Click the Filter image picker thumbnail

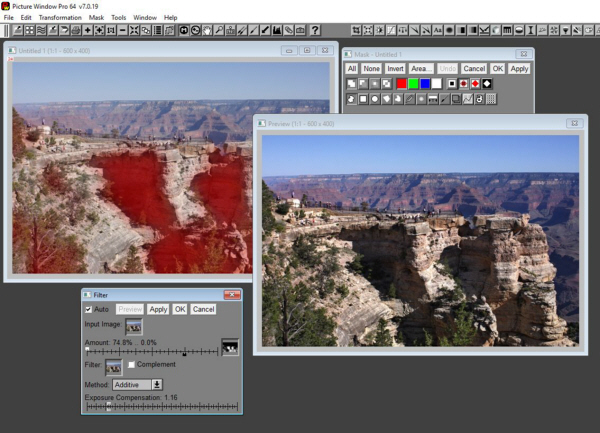[114, 367]
